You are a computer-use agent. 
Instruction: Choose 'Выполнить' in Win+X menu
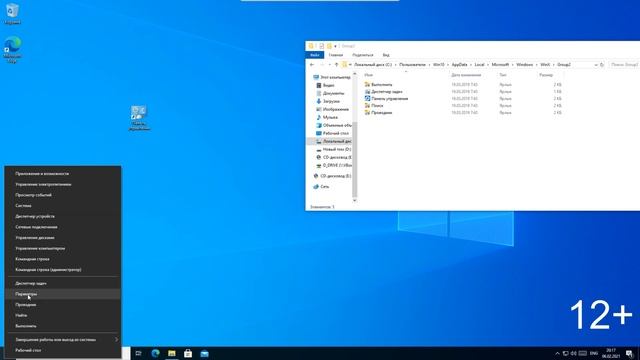(63, 326)
